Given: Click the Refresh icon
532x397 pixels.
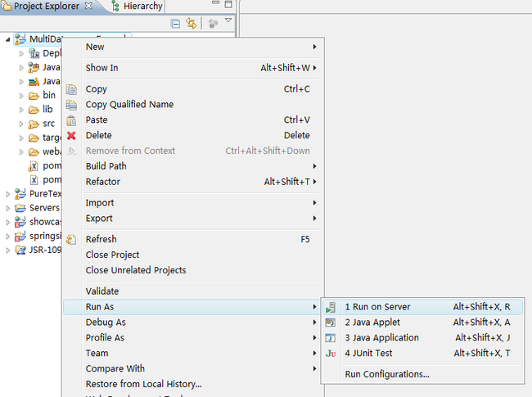Looking at the screenshot, I should click(x=71, y=240).
